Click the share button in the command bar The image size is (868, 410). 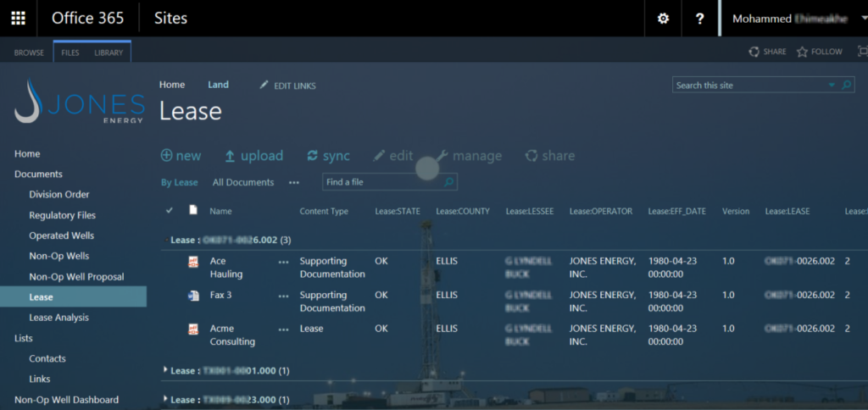(549, 156)
